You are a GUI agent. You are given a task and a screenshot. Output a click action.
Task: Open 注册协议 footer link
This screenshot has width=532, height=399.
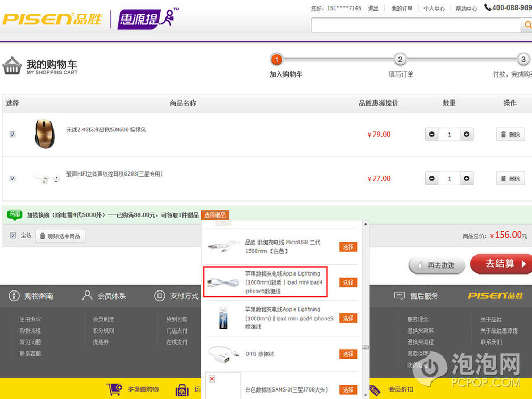pyautogui.click(x=30, y=319)
